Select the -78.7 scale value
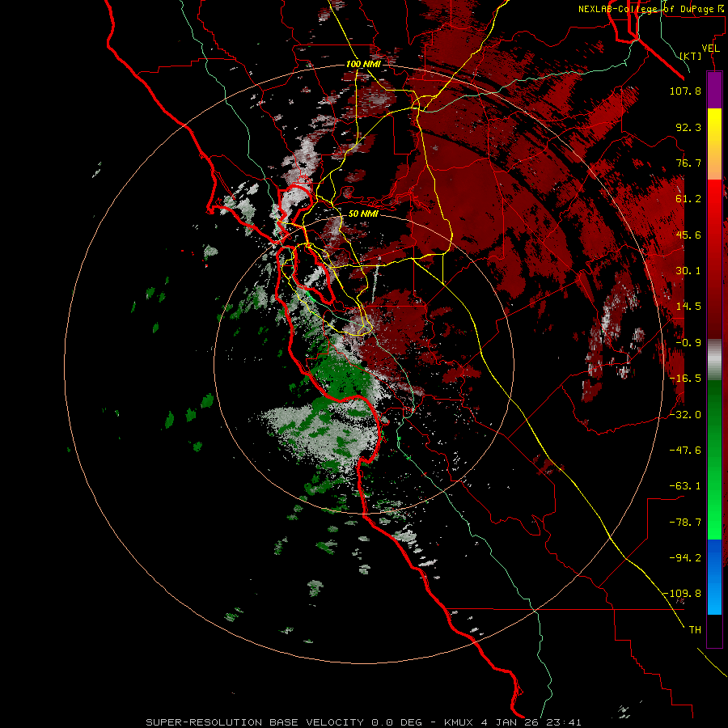 click(685, 523)
